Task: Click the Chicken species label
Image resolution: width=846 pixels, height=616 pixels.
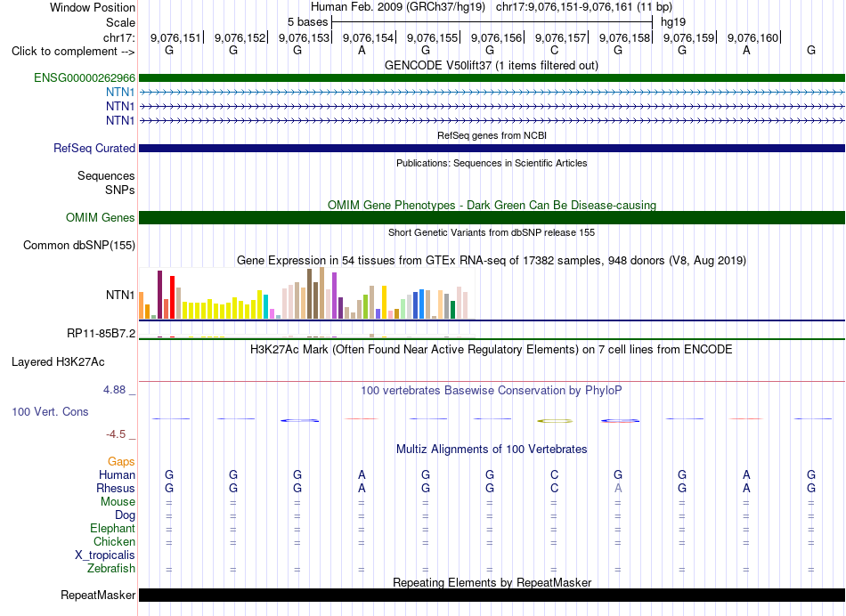Action: 114,541
